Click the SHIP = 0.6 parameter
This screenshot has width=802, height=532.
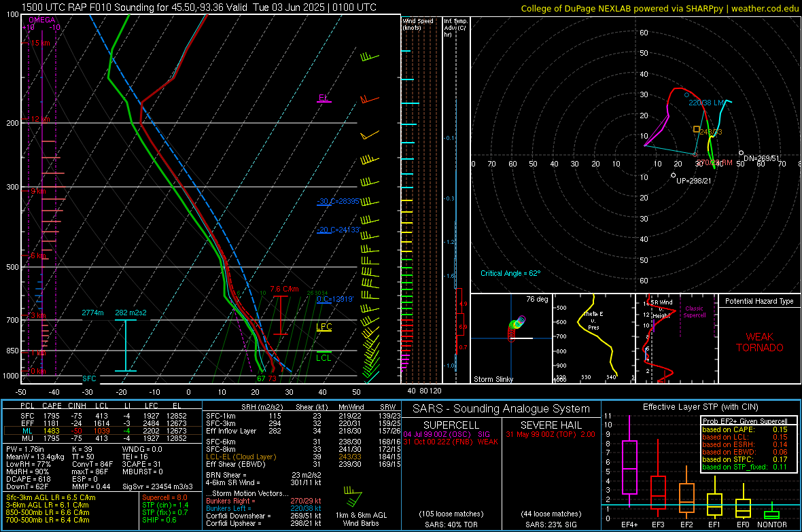point(159,520)
